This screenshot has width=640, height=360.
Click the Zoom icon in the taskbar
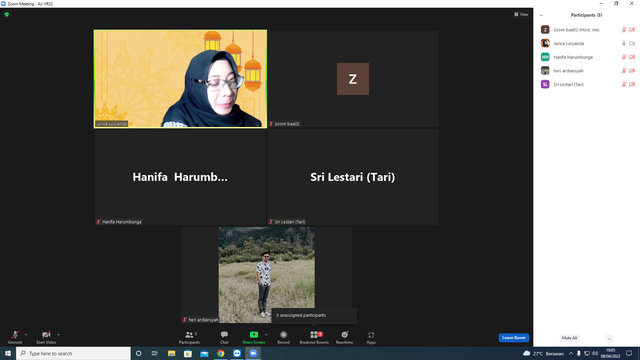click(x=253, y=353)
